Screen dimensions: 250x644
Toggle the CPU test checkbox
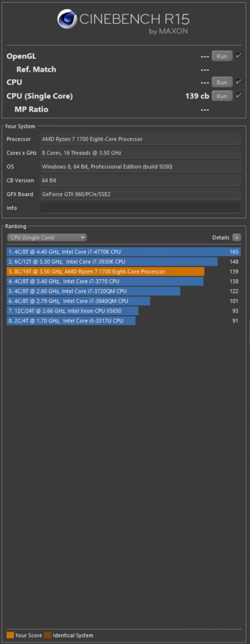[239, 82]
